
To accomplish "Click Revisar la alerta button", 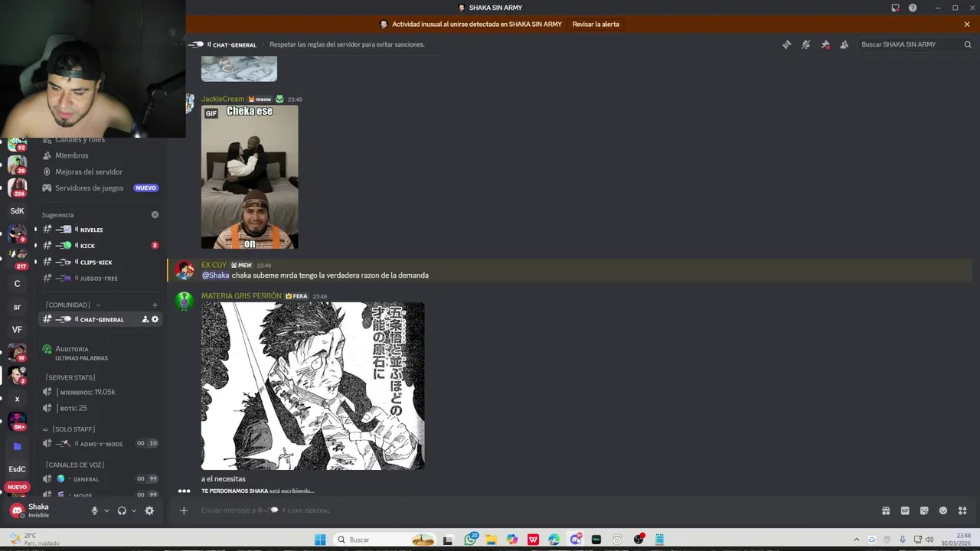I will click(x=596, y=24).
